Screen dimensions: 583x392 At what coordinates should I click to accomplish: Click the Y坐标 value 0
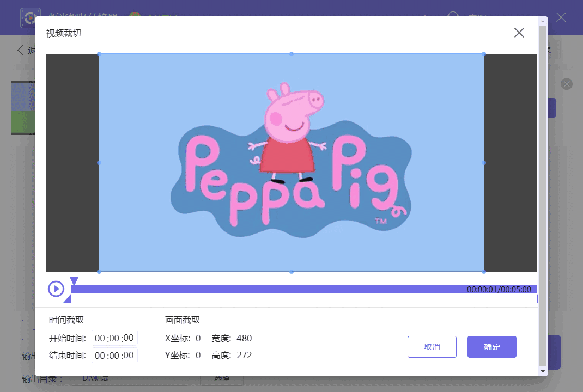point(198,355)
